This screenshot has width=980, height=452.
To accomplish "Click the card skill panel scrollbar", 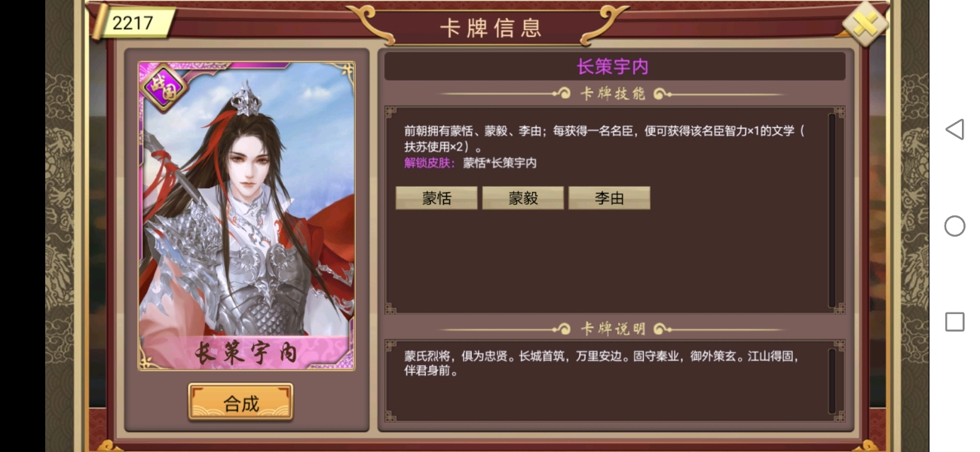I will pos(831,210).
